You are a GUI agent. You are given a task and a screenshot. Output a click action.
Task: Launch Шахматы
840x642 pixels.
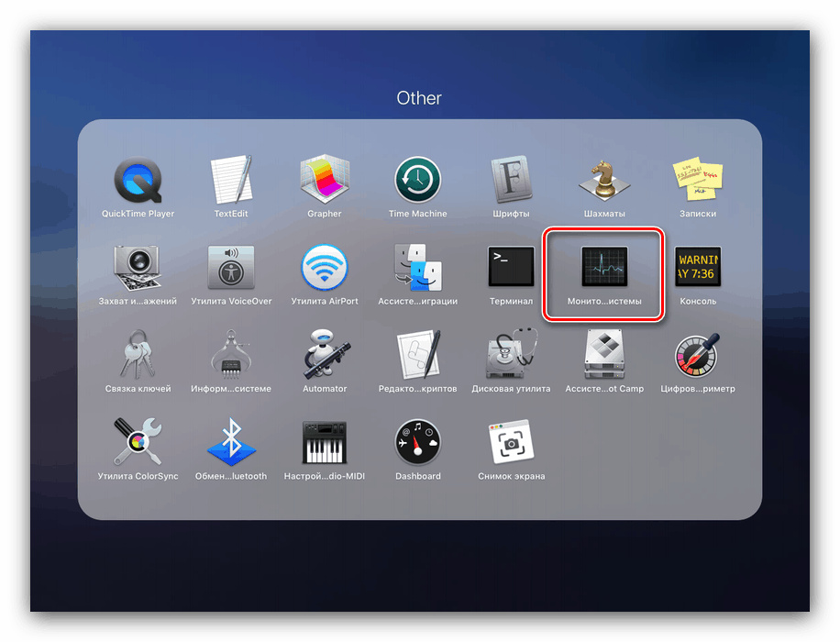(x=603, y=180)
